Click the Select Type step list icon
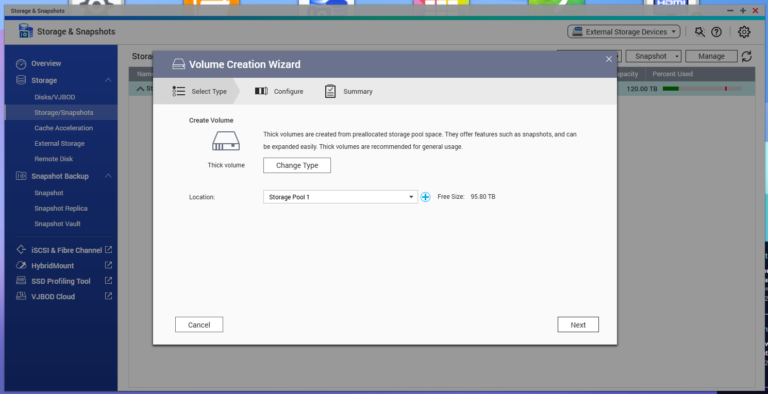 (179, 91)
